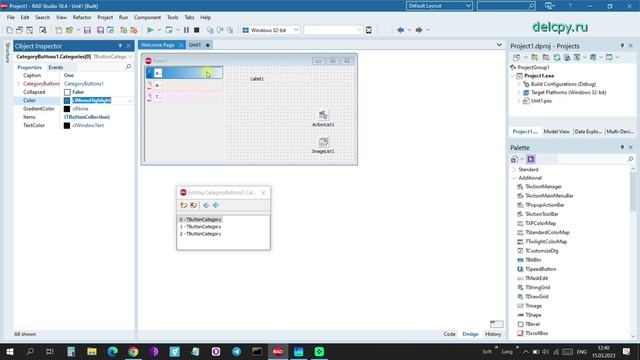Open the Run button dropdown arrow
Viewport: 640px width, 360px height.
pyautogui.click(x=159, y=30)
